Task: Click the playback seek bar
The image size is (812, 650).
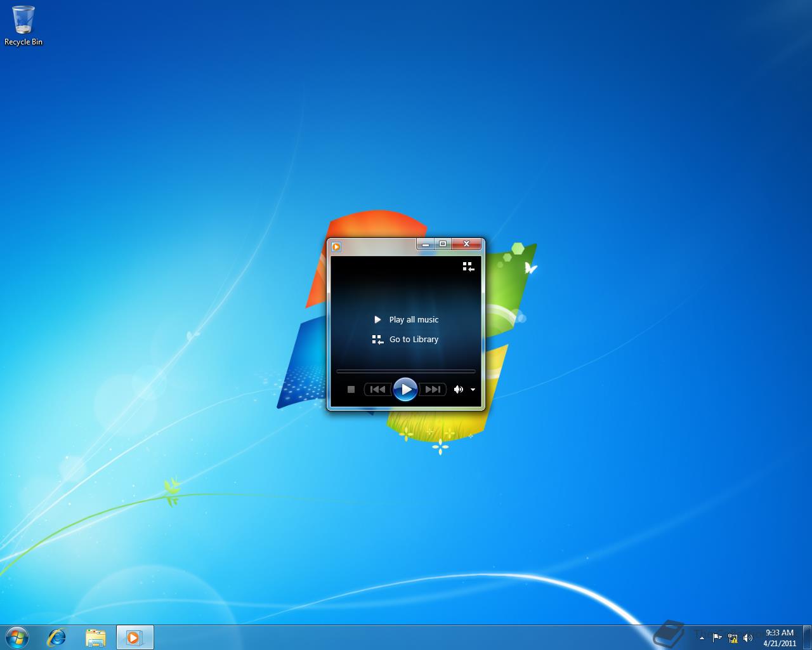Action: 405,371
